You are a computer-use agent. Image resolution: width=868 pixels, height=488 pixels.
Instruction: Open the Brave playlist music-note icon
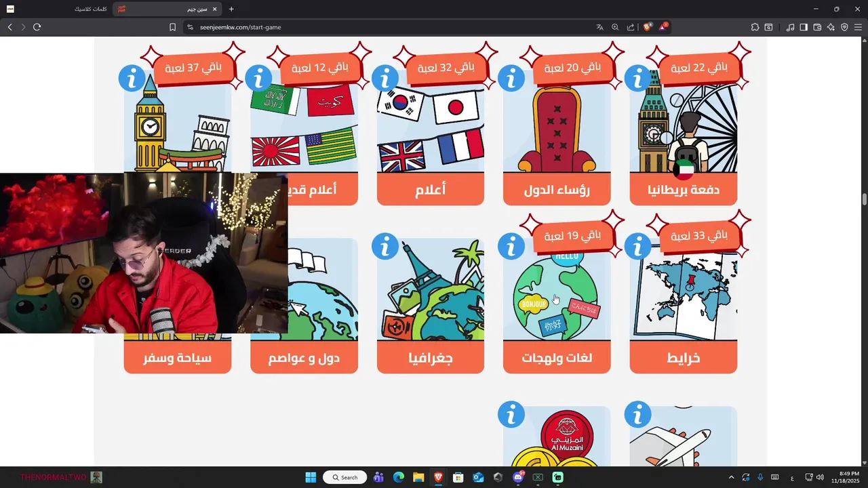[790, 27]
